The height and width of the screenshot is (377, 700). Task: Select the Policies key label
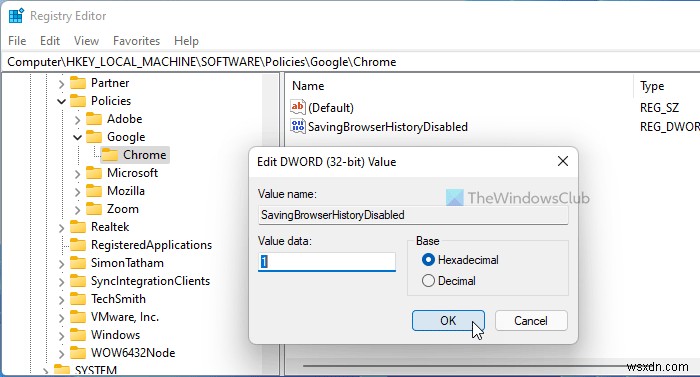coord(111,101)
